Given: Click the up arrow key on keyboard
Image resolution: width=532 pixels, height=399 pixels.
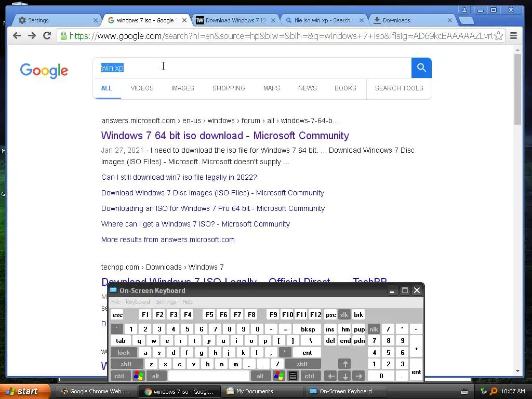Looking at the screenshot, I should [x=345, y=364].
